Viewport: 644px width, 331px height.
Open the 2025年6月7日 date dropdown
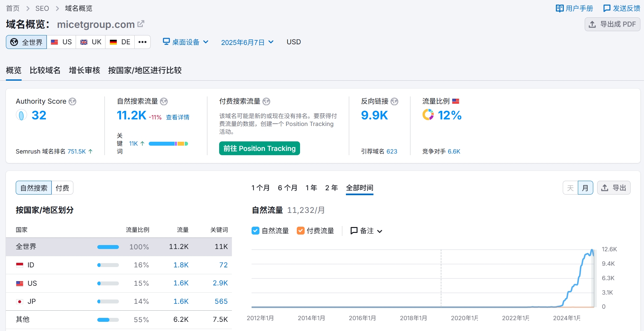[x=247, y=42]
